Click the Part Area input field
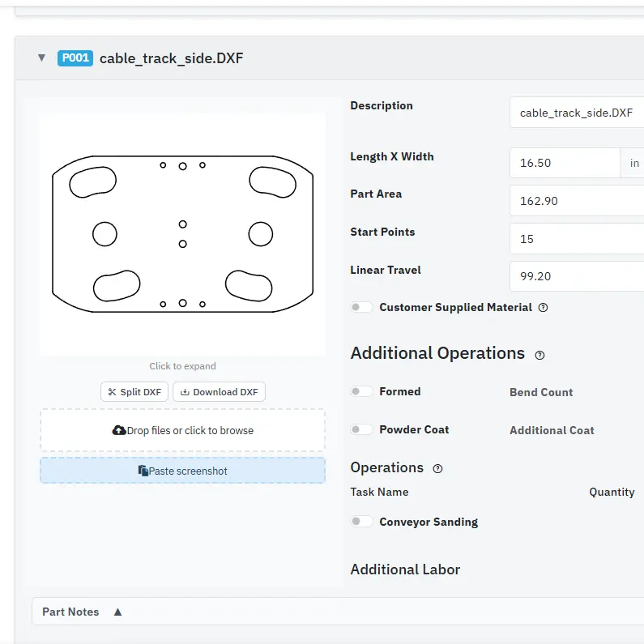This screenshot has height=644, width=644. click(577, 201)
